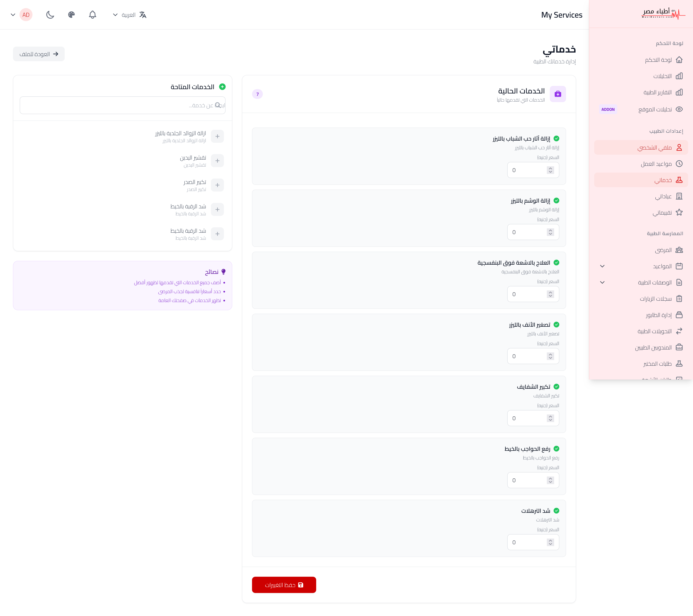Toggle green check for إزالة الوشم بالليزر
This screenshot has height=616, width=693.
point(556,201)
